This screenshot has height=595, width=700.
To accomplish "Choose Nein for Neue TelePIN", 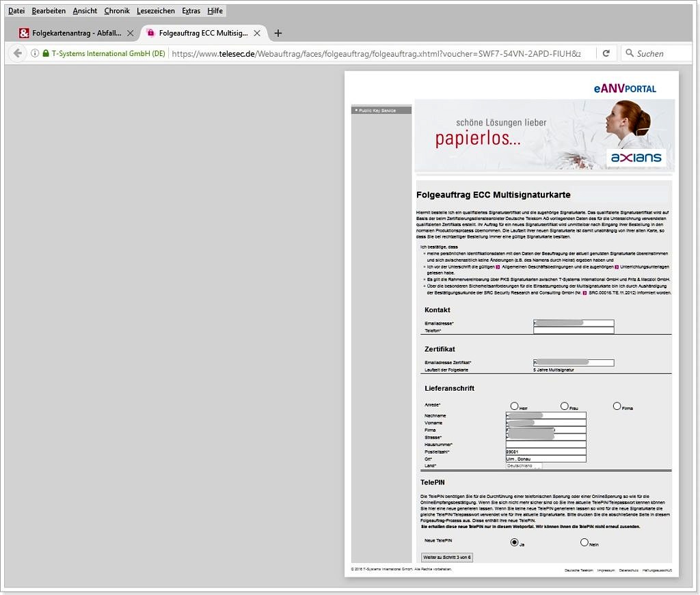I will (584, 542).
